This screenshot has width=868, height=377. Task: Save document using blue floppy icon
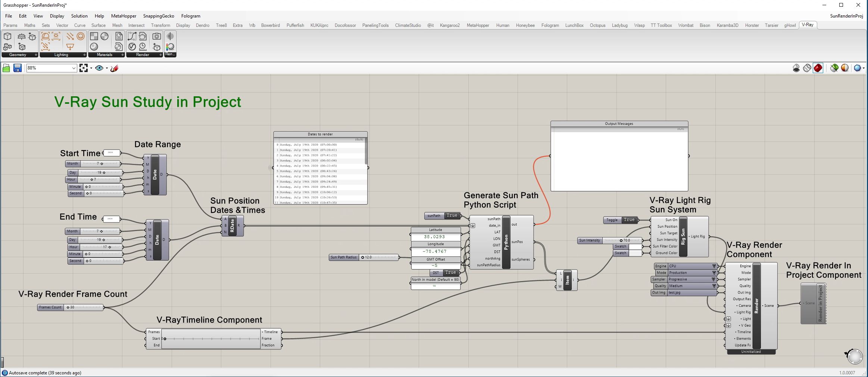(x=17, y=68)
